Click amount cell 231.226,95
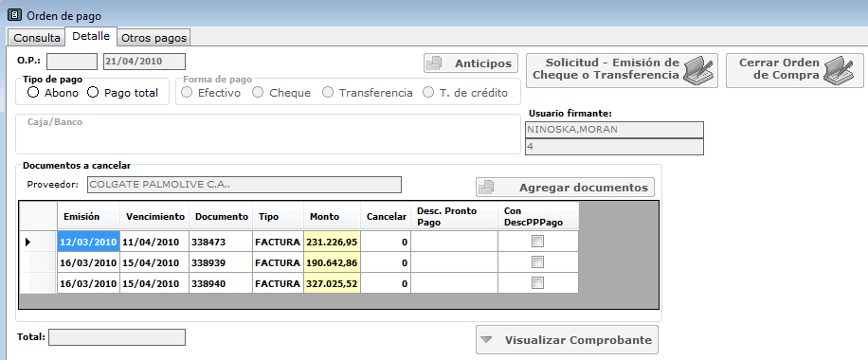The width and height of the screenshot is (868, 360). tap(333, 242)
